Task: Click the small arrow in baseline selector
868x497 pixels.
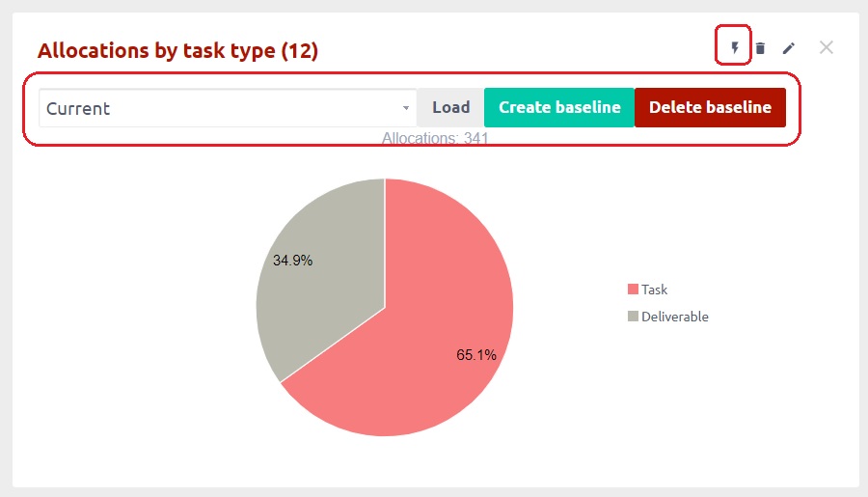Action: (x=406, y=108)
